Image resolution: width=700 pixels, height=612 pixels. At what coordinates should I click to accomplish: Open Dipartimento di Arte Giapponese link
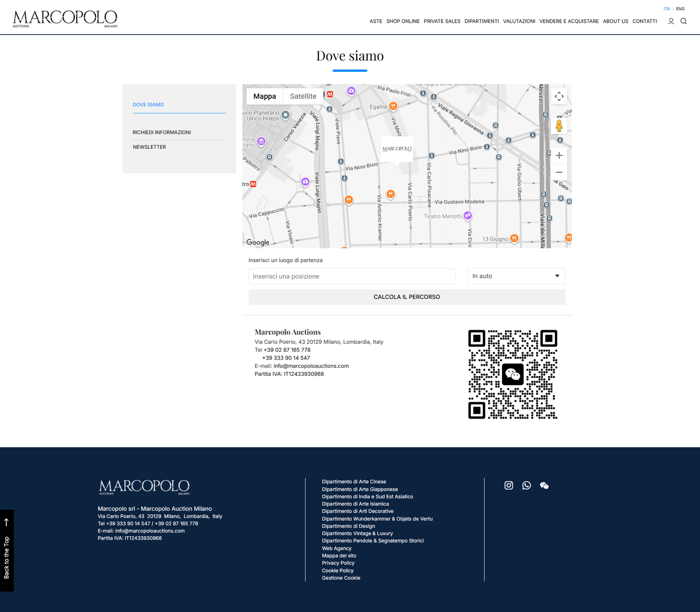click(360, 490)
